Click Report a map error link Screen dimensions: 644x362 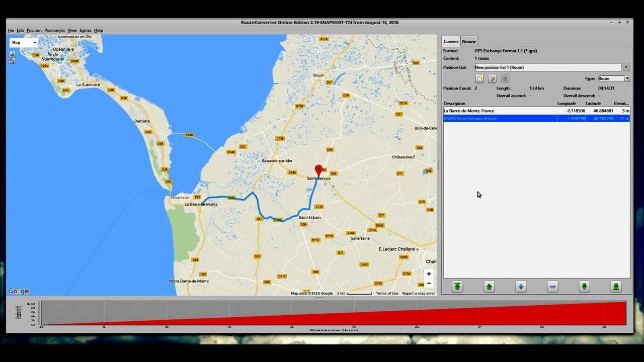click(x=419, y=293)
